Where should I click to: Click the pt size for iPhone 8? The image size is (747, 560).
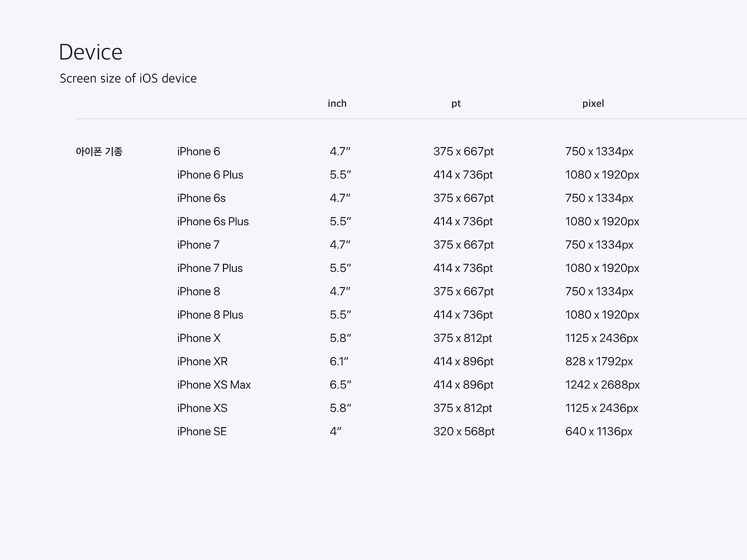pos(463,292)
